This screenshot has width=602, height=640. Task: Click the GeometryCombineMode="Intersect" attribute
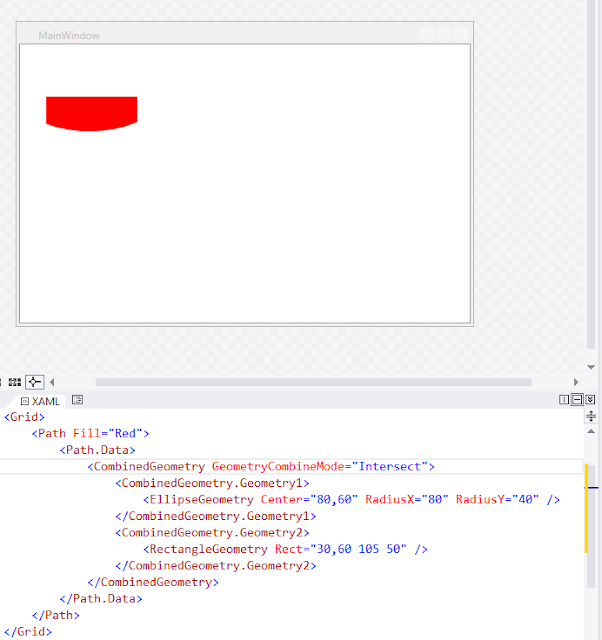click(x=320, y=466)
